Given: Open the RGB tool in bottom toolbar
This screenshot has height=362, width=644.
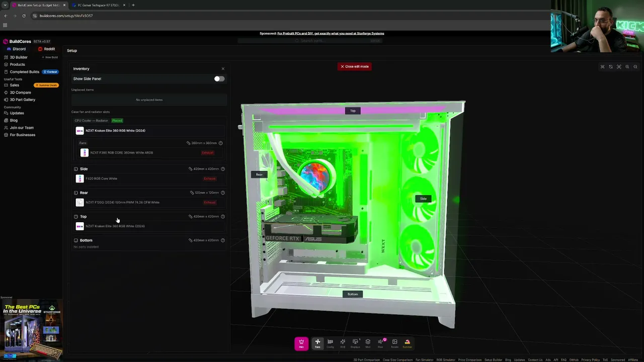Looking at the screenshot, I should coord(343,343).
